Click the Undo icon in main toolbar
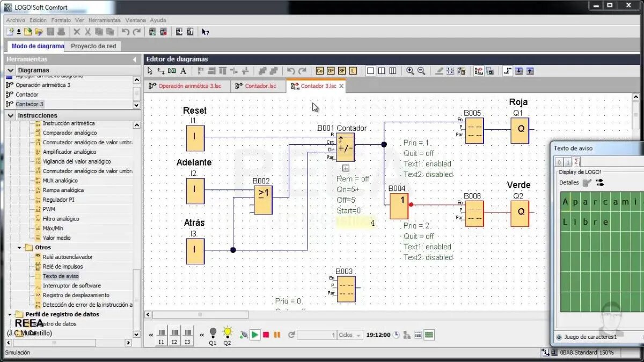 click(x=125, y=32)
